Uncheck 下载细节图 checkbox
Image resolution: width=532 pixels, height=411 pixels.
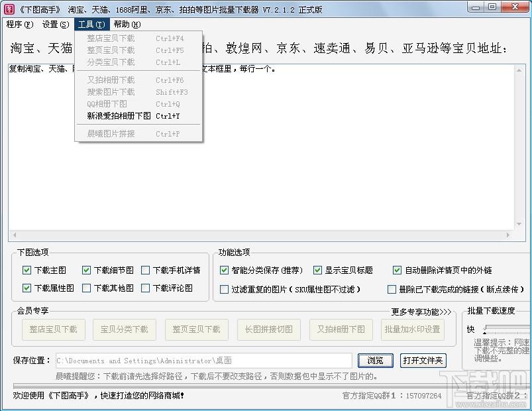(87, 270)
